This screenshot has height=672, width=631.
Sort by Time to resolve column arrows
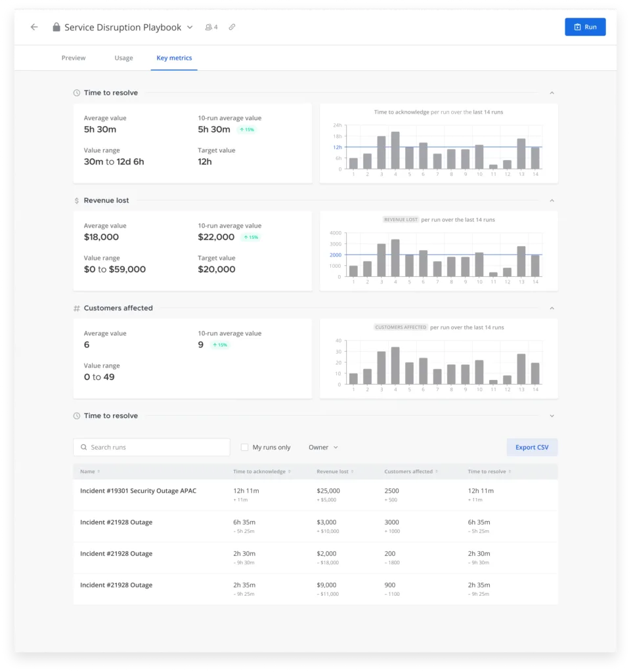click(x=510, y=471)
